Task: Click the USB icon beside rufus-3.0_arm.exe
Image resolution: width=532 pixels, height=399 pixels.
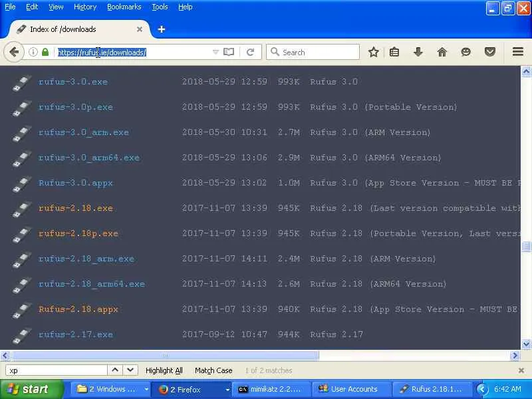Action: (x=22, y=134)
